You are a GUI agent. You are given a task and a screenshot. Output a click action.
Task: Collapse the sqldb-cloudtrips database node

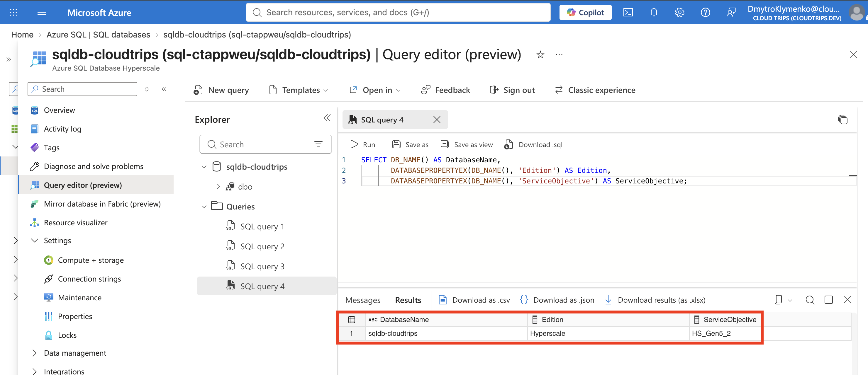[204, 167]
